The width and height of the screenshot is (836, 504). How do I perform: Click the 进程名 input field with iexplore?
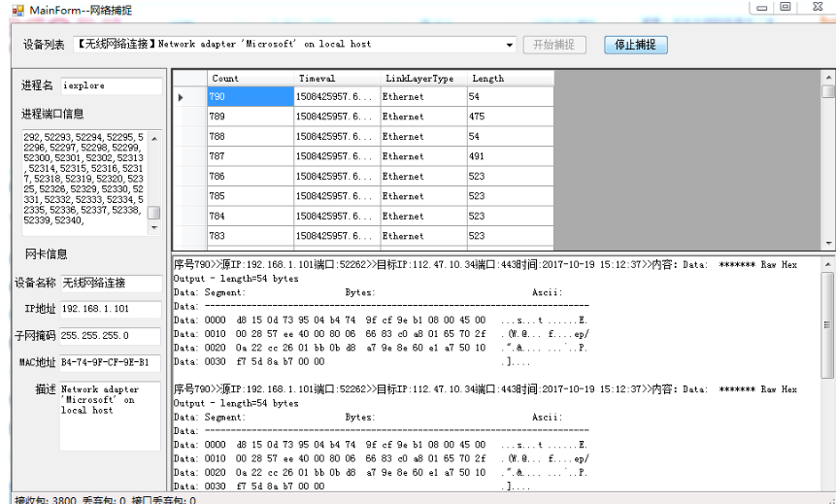(x=112, y=85)
